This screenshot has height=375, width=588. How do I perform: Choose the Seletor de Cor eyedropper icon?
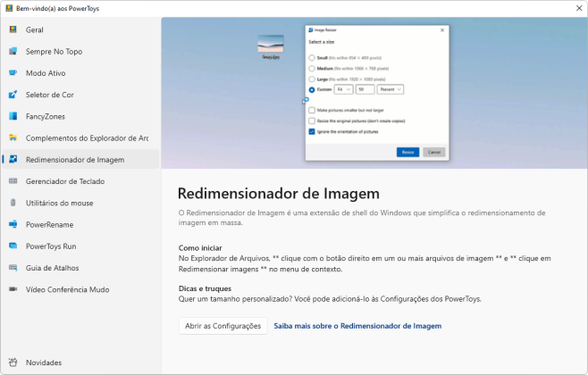pos(13,95)
